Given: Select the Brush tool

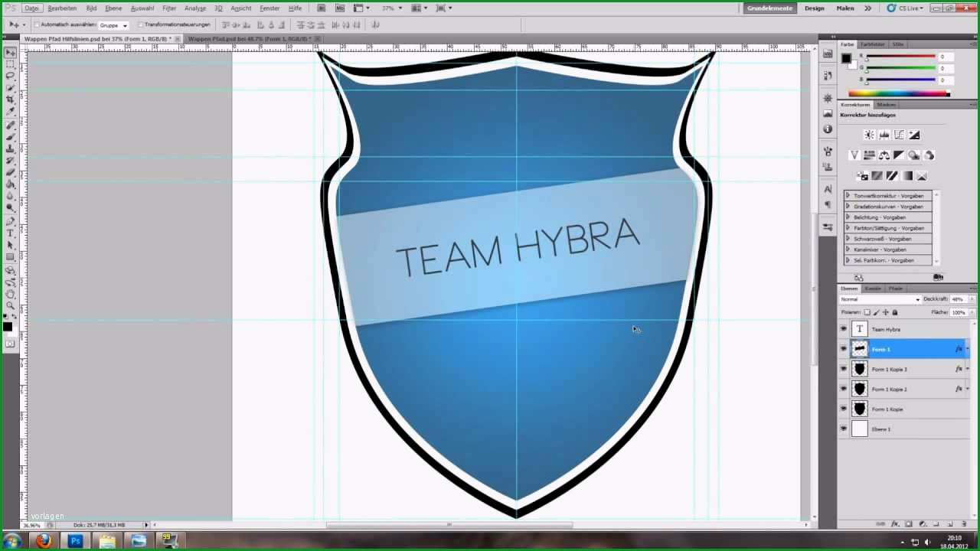Looking at the screenshot, I should [11, 137].
